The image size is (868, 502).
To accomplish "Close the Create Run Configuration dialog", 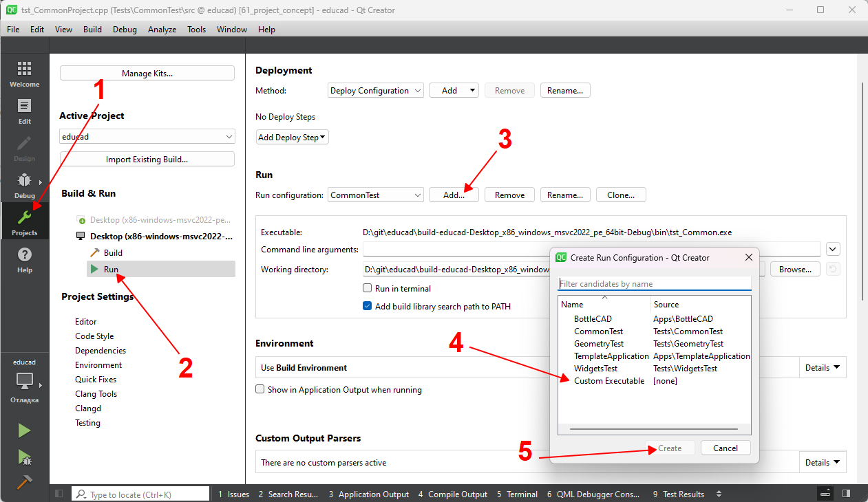I will [748, 258].
